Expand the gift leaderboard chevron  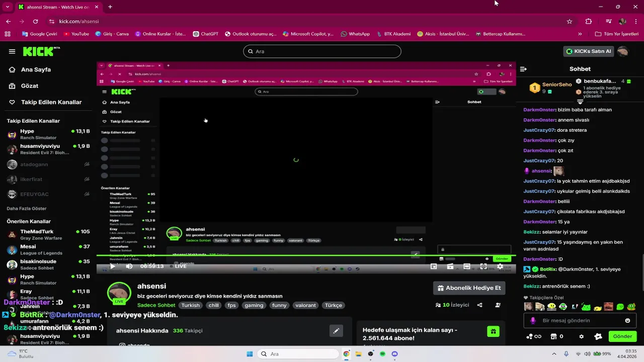pyautogui.click(x=580, y=102)
